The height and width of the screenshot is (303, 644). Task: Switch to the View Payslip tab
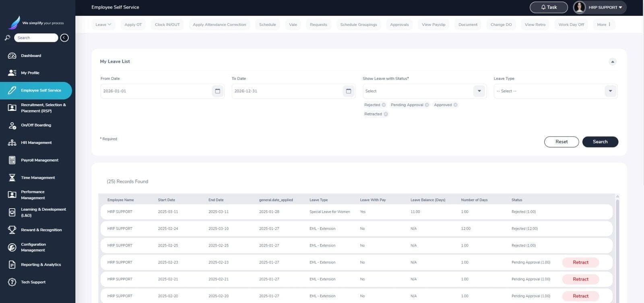(x=433, y=25)
